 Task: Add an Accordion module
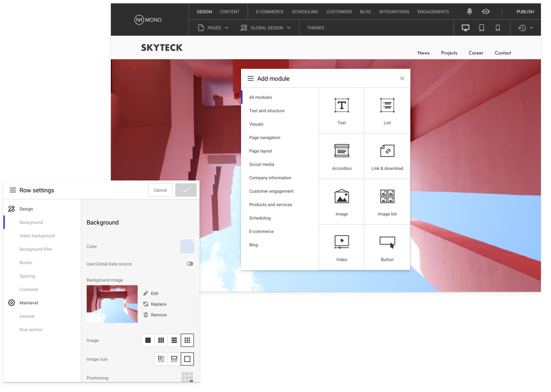pyautogui.click(x=341, y=156)
